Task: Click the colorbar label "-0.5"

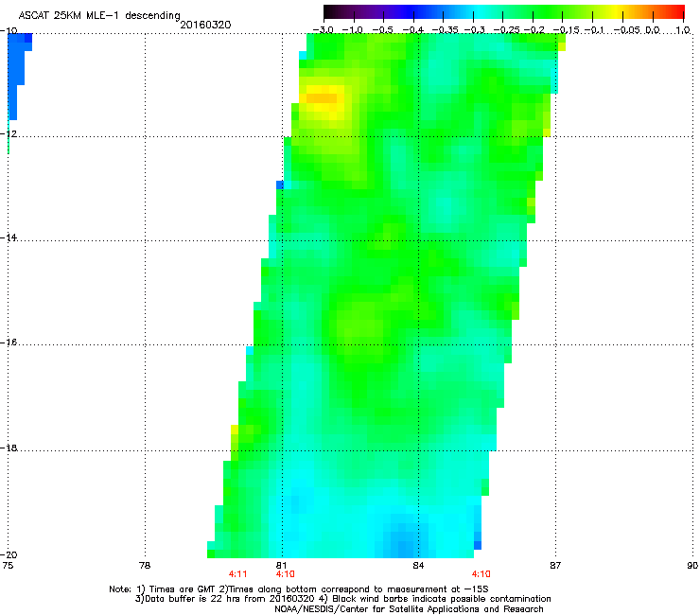Action: click(383, 30)
